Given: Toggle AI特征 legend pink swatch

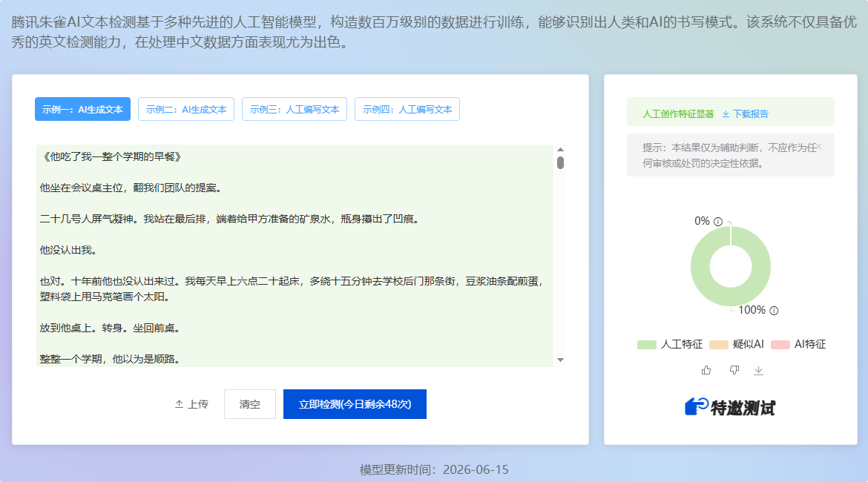Looking at the screenshot, I should click(780, 345).
